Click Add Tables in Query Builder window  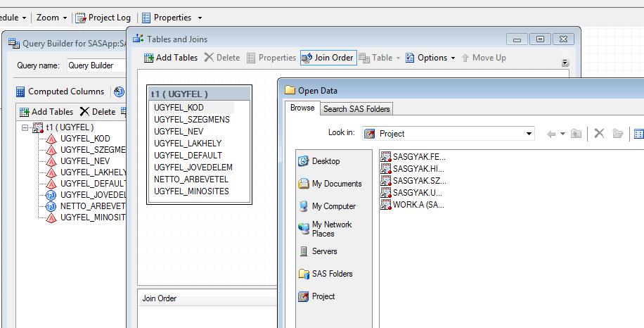(46, 112)
